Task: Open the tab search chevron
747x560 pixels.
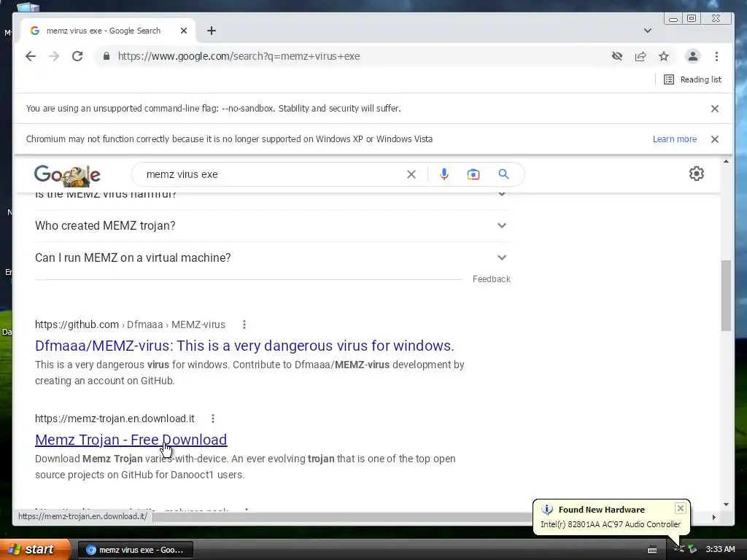Action: click(648, 31)
